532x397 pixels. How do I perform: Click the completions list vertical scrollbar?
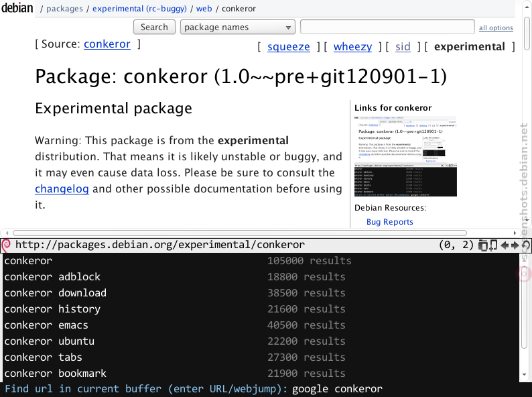tap(525, 306)
